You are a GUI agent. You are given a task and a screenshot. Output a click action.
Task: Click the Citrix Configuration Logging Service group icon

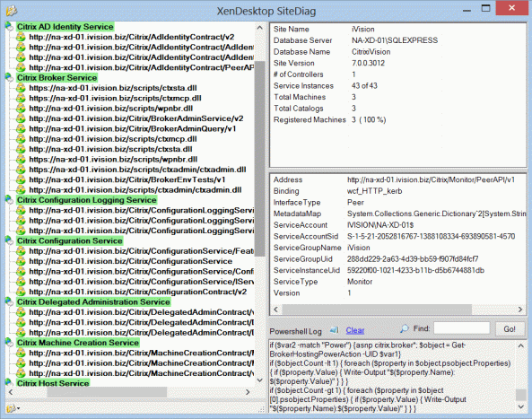pos(9,200)
